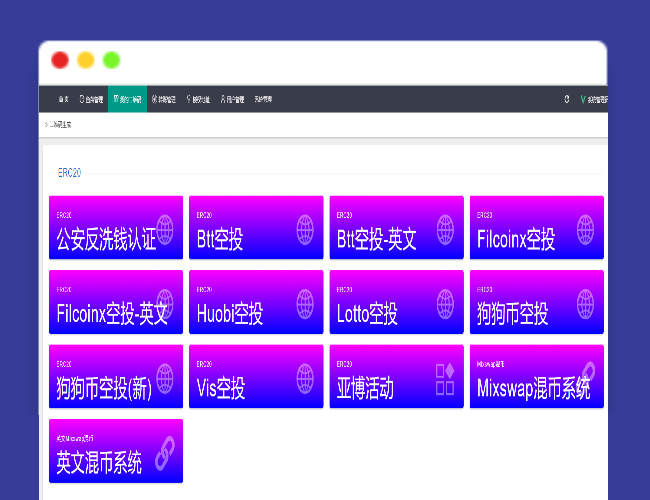Click the yellow minimize window dot
This screenshot has width=650, height=500.
tap(86, 60)
